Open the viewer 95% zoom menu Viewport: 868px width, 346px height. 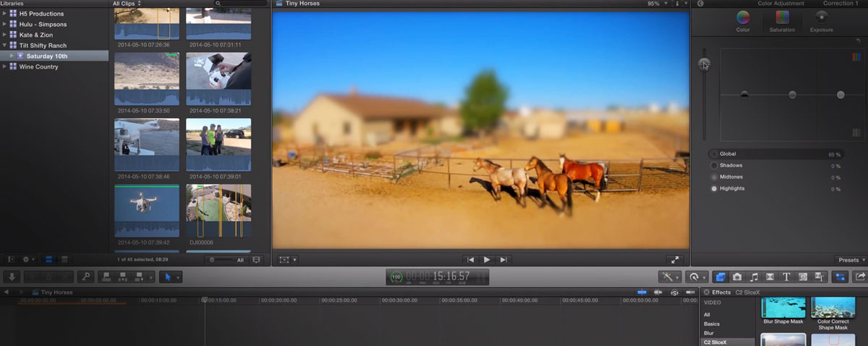pos(656,4)
